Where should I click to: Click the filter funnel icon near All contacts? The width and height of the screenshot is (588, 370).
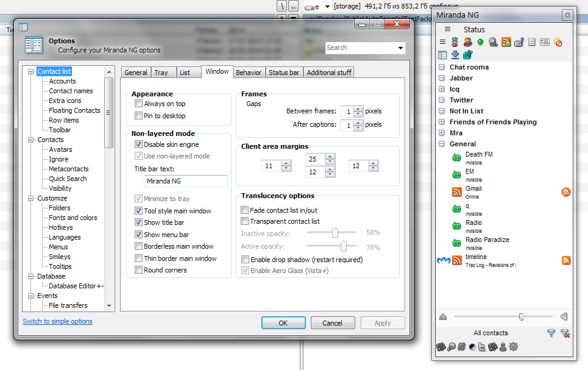point(551,333)
